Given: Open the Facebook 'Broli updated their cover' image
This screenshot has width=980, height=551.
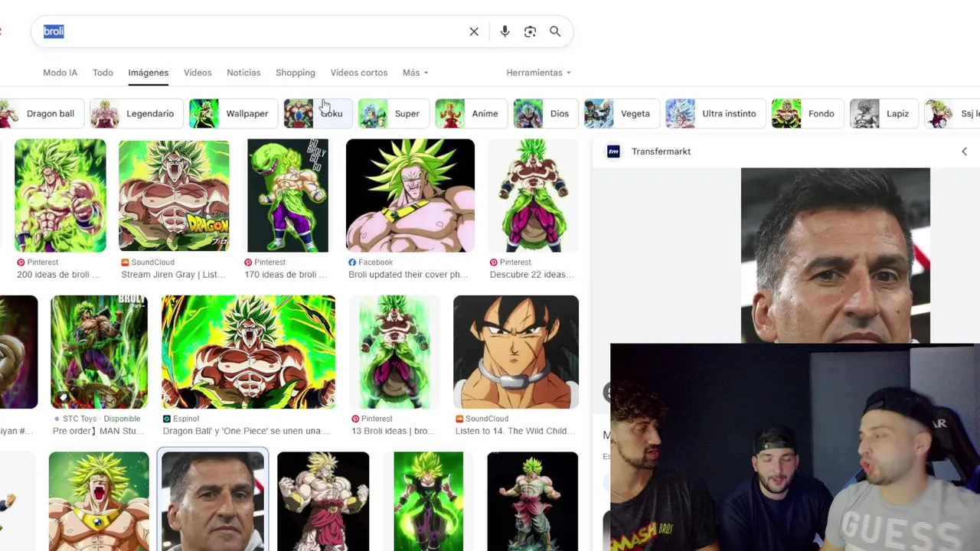Looking at the screenshot, I should [x=410, y=195].
